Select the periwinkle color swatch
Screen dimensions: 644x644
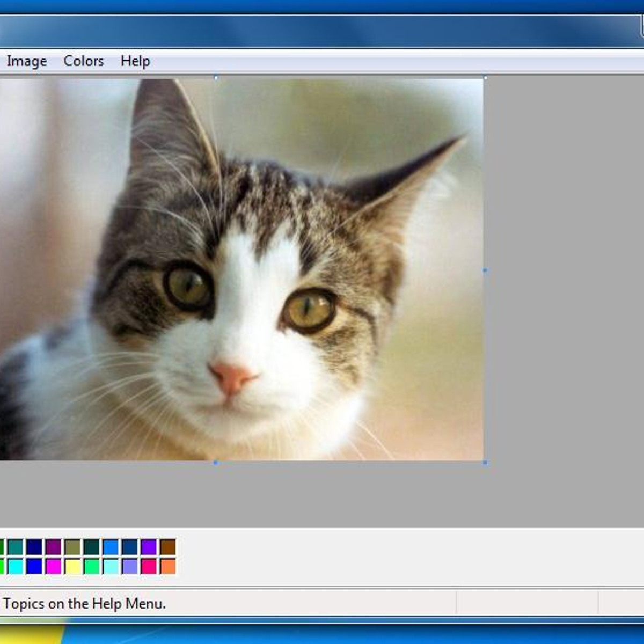pyautogui.click(x=130, y=566)
